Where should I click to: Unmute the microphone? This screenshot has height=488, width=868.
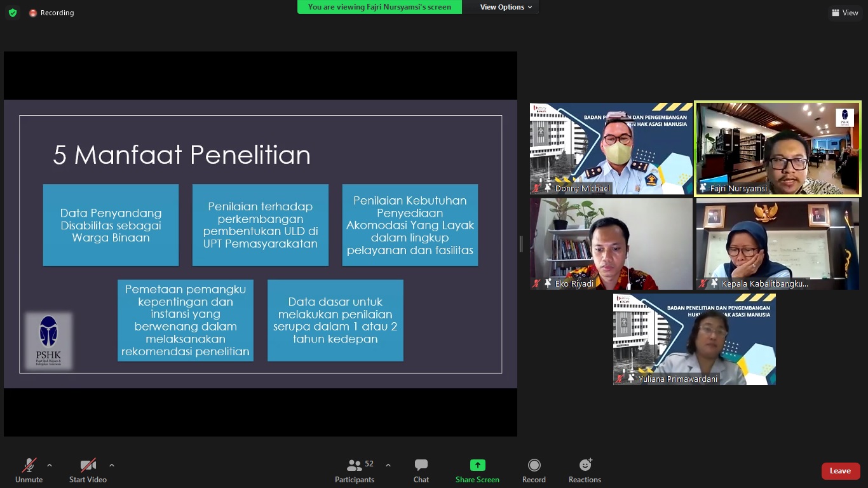[29, 471]
